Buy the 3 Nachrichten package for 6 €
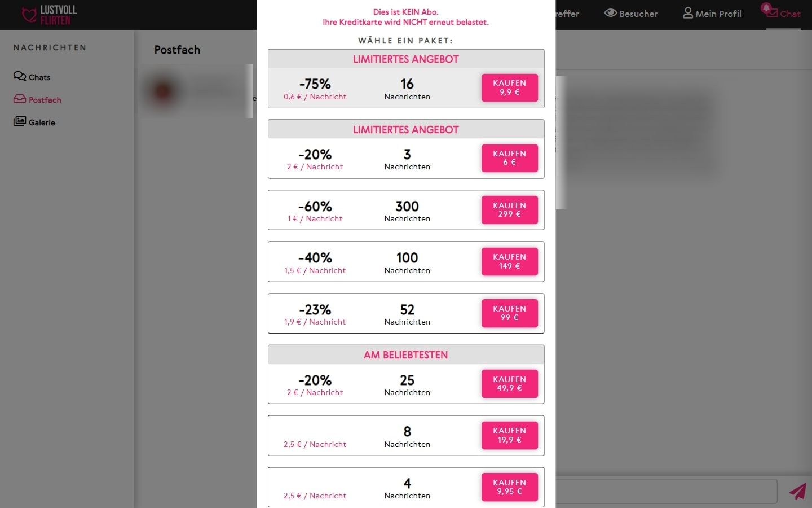 click(509, 158)
